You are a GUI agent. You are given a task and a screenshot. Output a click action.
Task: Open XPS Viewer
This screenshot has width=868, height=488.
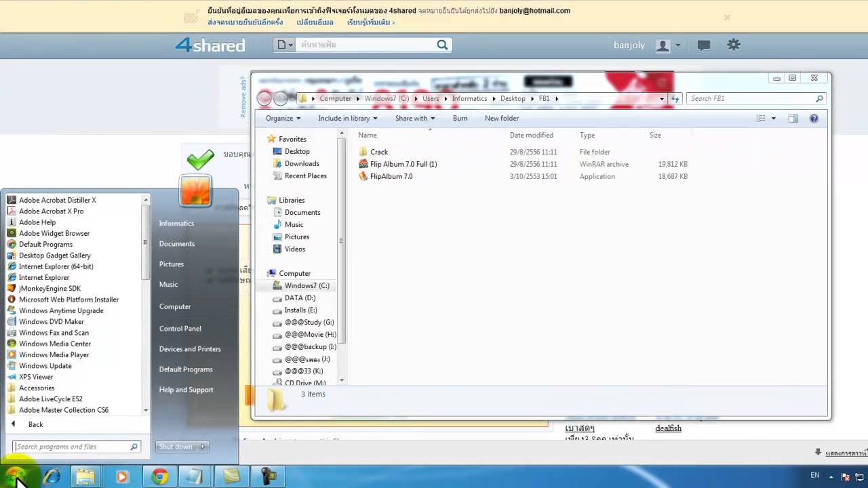coord(36,377)
